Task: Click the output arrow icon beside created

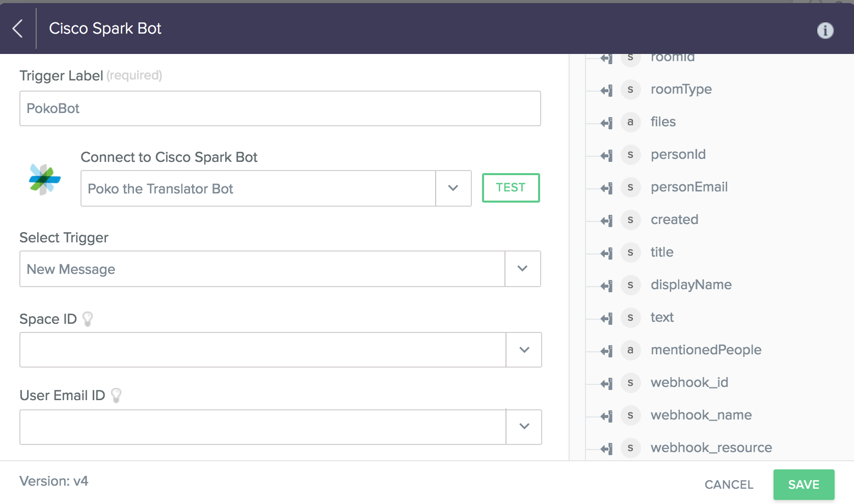Action: click(x=606, y=220)
